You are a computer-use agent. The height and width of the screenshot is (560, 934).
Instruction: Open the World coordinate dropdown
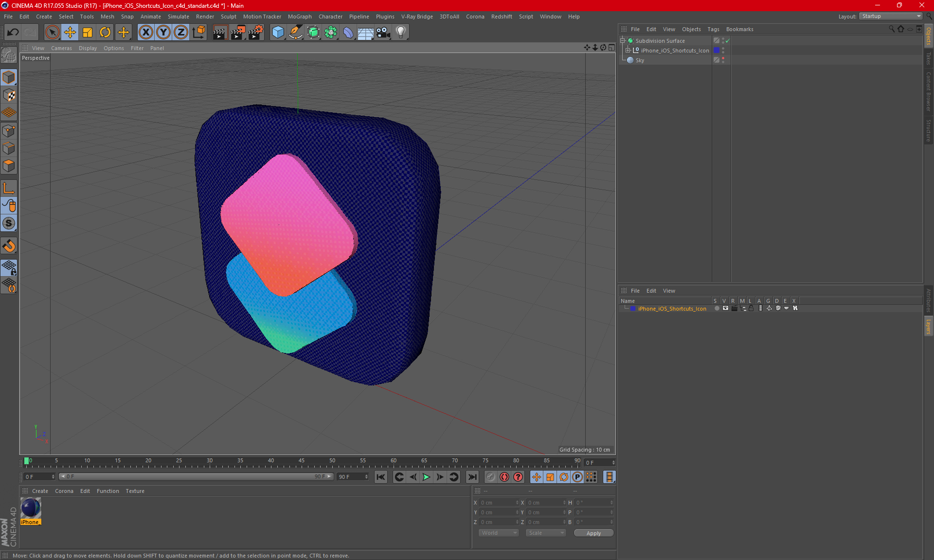pyautogui.click(x=499, y=533)
